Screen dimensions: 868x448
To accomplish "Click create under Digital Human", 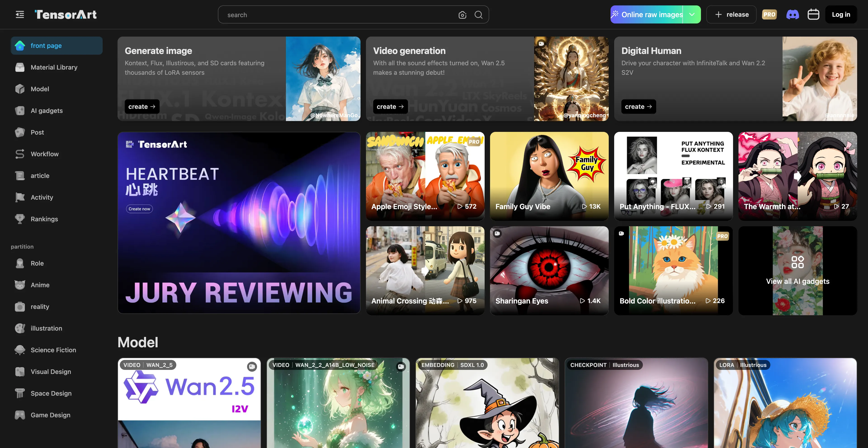I will [x=638, y=107].
